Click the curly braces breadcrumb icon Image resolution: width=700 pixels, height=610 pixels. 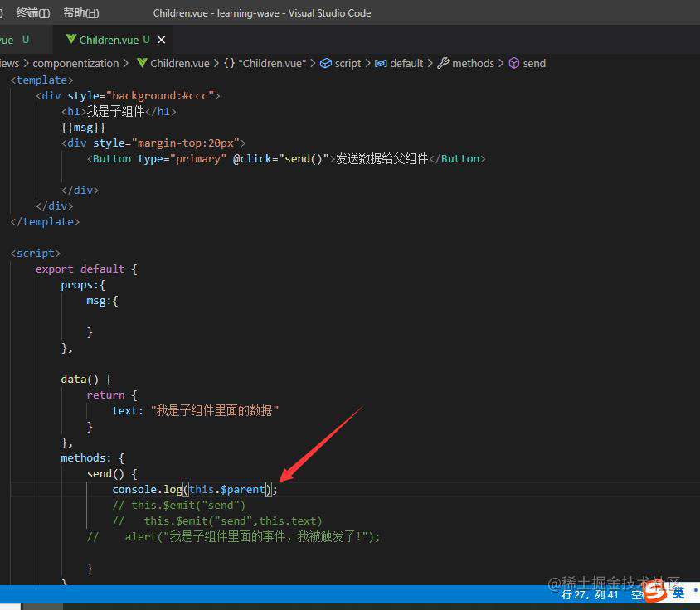229,63
